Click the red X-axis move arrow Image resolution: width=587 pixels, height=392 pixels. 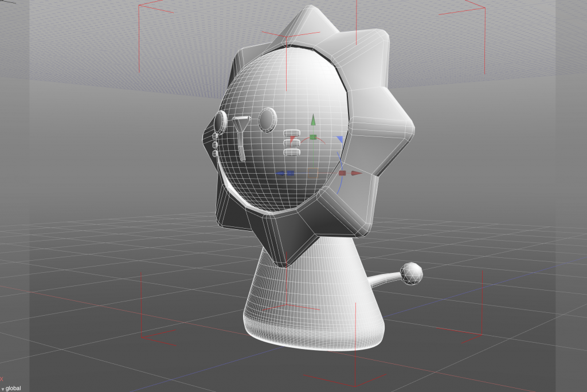[357, 173]
